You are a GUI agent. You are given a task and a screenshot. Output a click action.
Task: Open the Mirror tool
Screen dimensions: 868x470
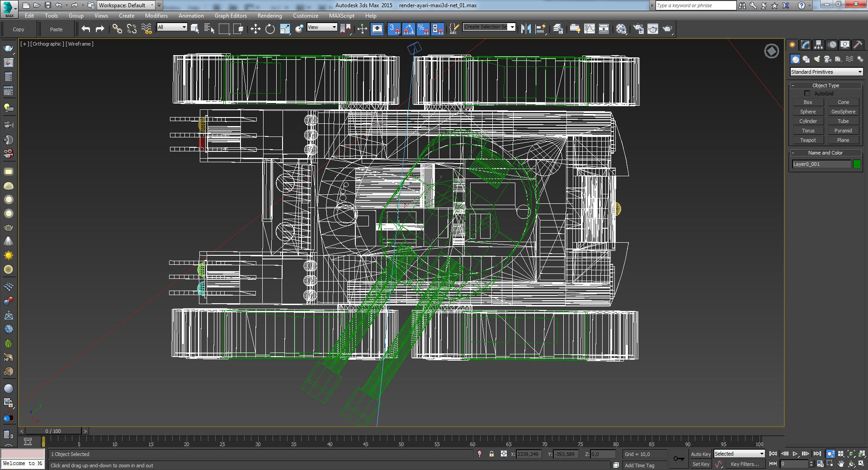[x=526, y=29]
